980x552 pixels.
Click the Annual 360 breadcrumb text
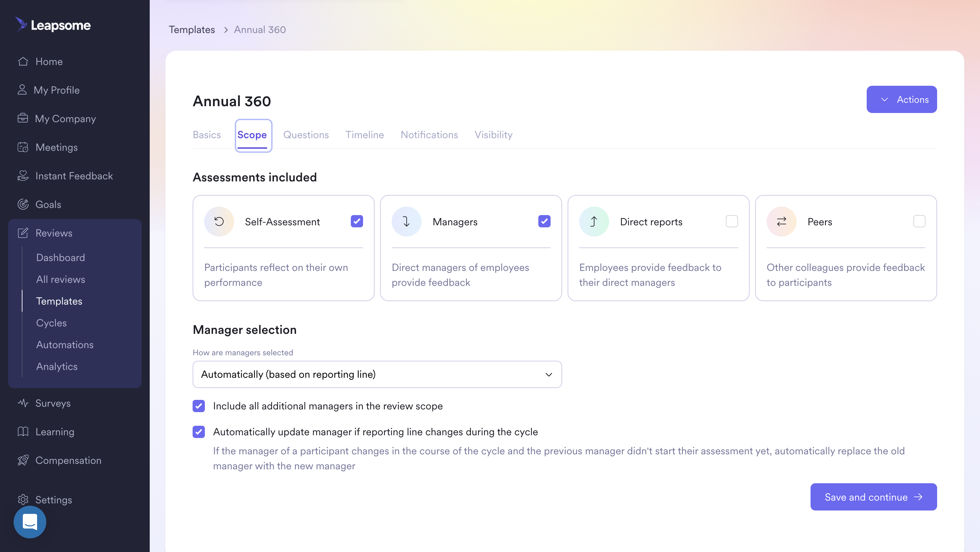pyautogui.click(x=260, y=30)
